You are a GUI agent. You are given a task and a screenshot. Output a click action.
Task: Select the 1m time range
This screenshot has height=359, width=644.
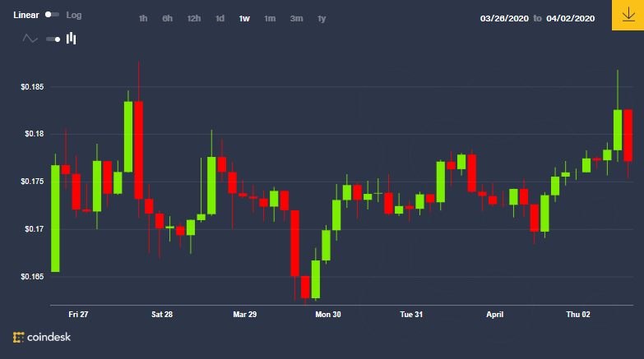coord(270,18)
